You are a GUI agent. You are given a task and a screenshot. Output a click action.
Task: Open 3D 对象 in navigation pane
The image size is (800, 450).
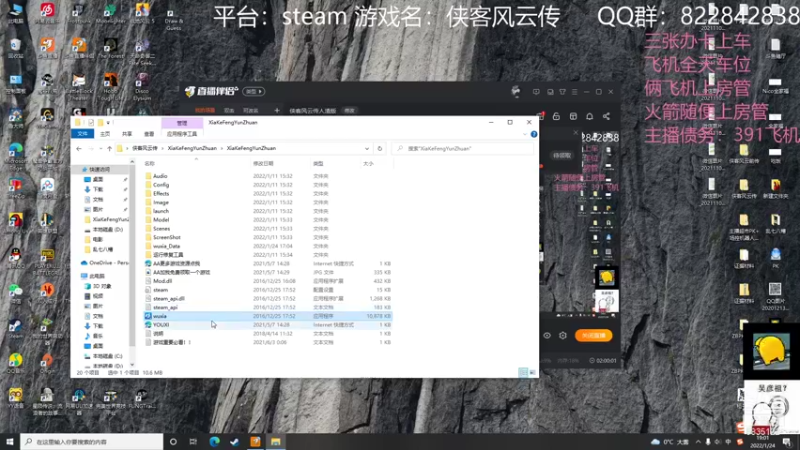pos(98,286)
